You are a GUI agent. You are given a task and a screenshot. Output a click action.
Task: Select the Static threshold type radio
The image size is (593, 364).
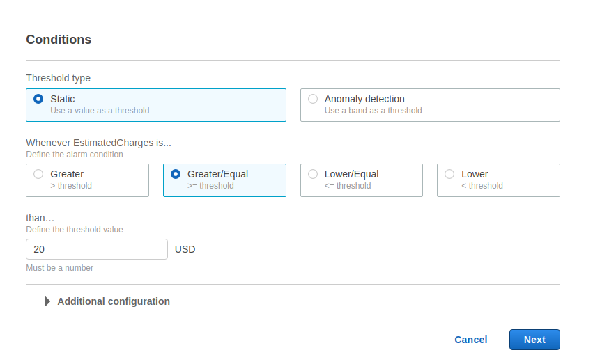point(38,99)
